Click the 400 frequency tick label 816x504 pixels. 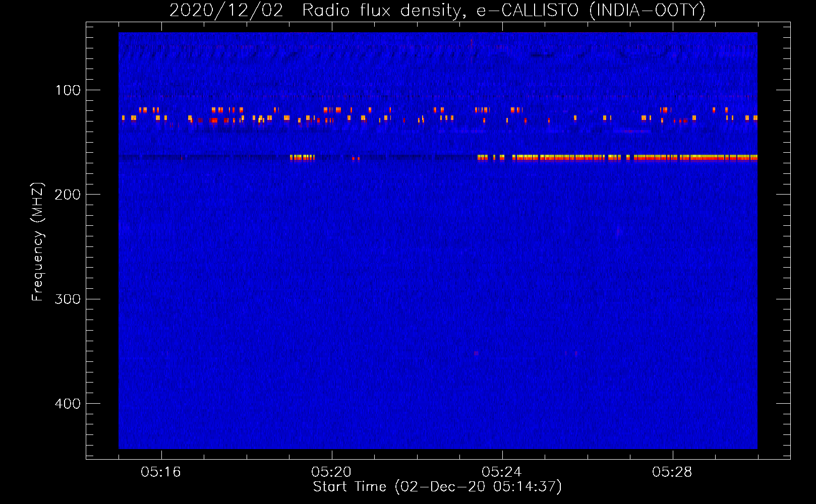coord(68,404)
